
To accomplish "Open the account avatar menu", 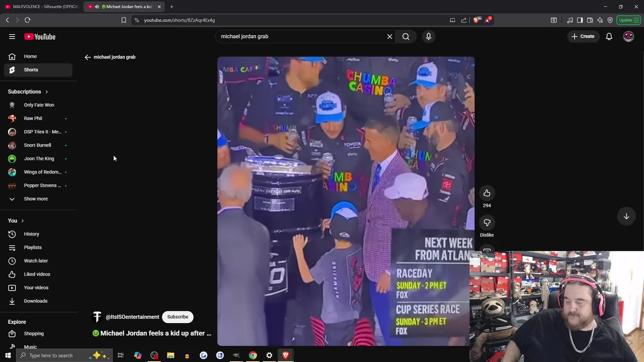I will [628, 36].
